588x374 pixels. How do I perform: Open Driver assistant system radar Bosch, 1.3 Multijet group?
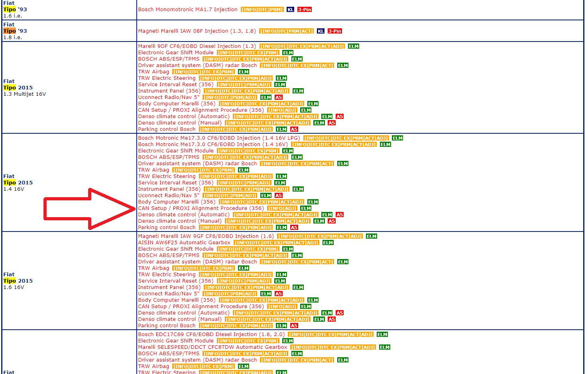pyautogui.click(x=197, y=65)
